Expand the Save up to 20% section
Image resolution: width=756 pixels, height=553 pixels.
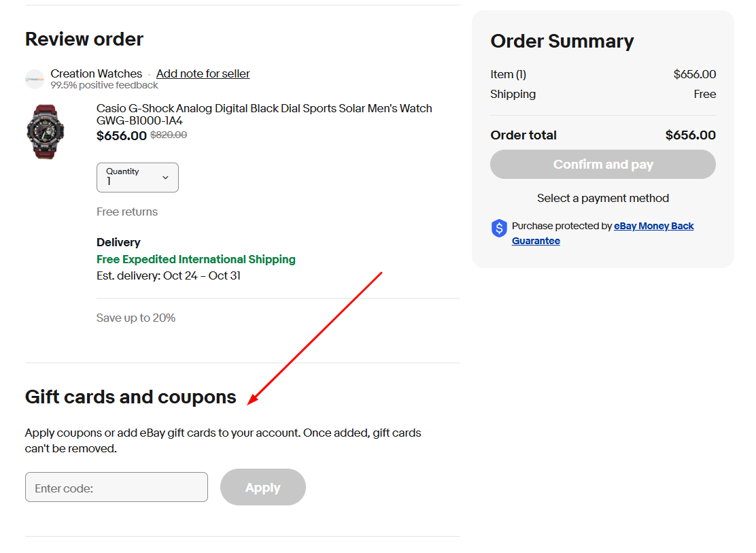[135, 317]
